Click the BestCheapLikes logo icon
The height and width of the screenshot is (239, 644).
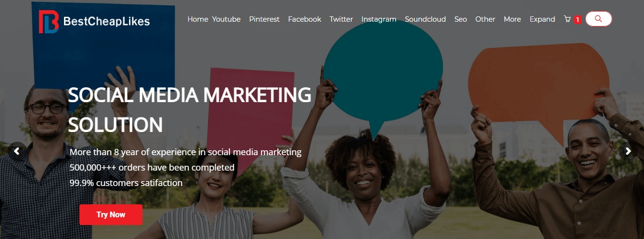point(49,22)
